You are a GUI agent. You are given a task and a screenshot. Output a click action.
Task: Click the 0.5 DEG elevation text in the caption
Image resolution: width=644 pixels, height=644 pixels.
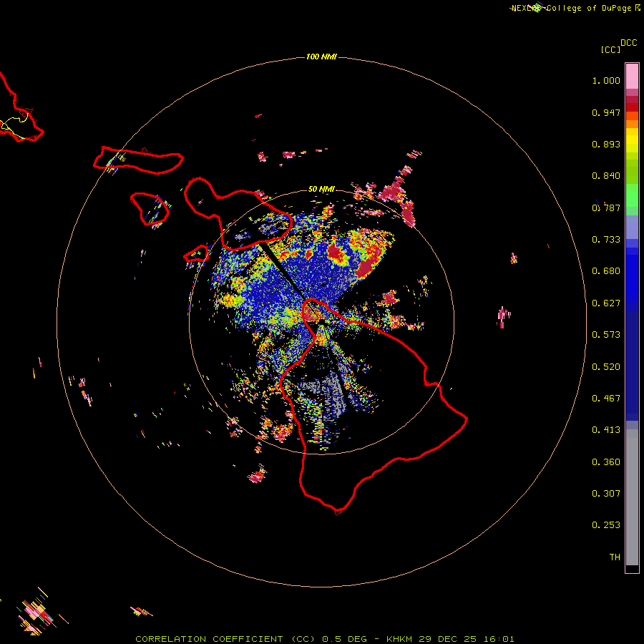point(344,639)
